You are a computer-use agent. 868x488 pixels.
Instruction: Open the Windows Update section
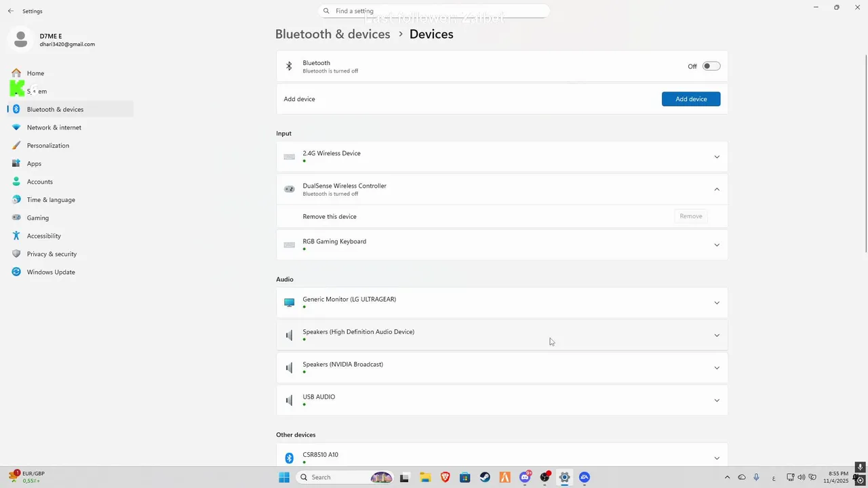pos(51,272)
